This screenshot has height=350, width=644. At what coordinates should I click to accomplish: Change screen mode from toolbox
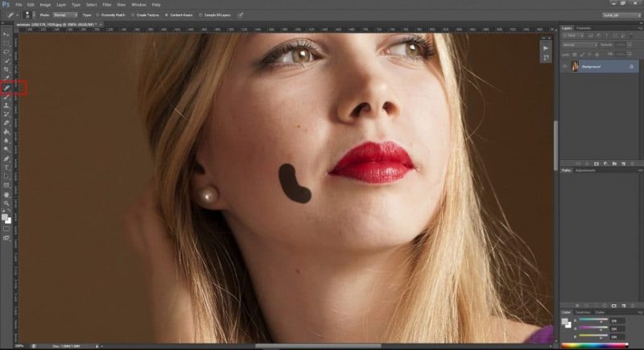tap(6, 238)
